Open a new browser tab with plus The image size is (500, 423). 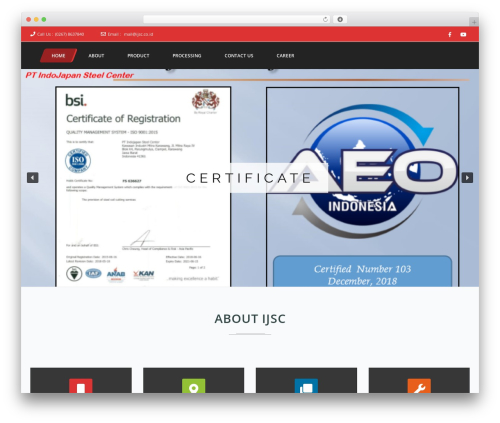pos(474,22)
